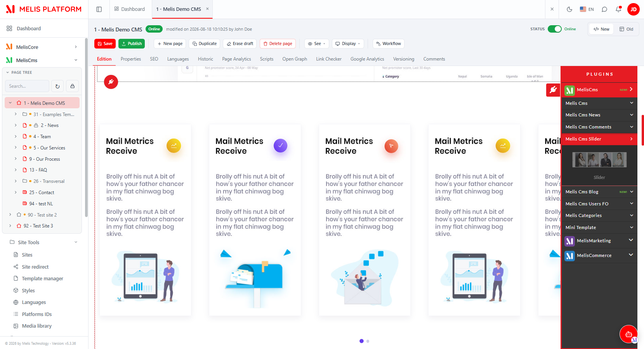
Task: Select the Slider plugin thumbnail
Action: pos(599,160)
